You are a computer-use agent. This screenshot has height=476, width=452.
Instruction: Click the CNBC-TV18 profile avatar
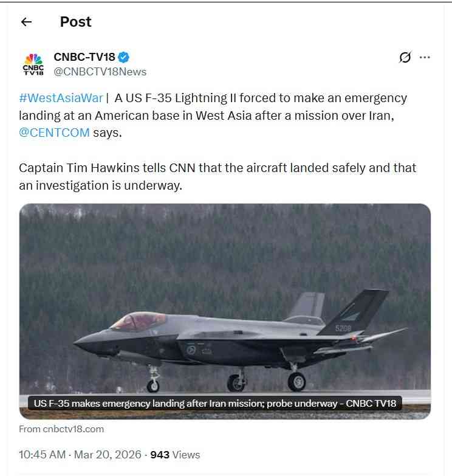[33, 64]
